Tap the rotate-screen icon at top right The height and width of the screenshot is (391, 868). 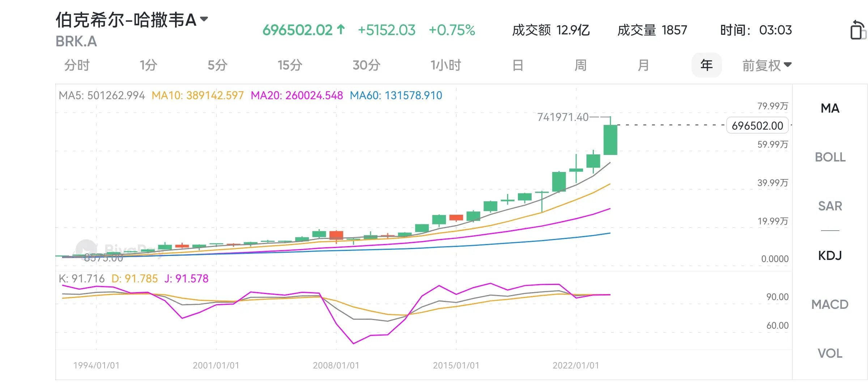858,30
